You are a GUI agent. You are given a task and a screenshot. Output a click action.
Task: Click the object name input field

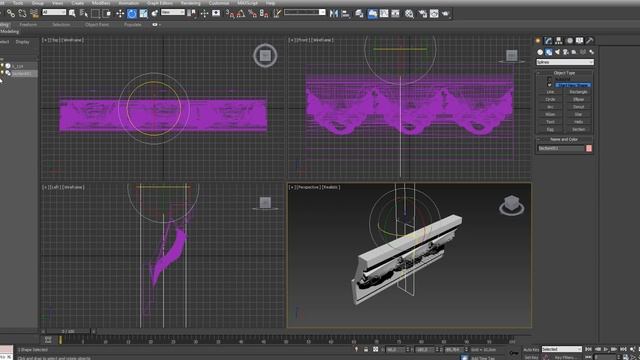(x=561, y=149)
